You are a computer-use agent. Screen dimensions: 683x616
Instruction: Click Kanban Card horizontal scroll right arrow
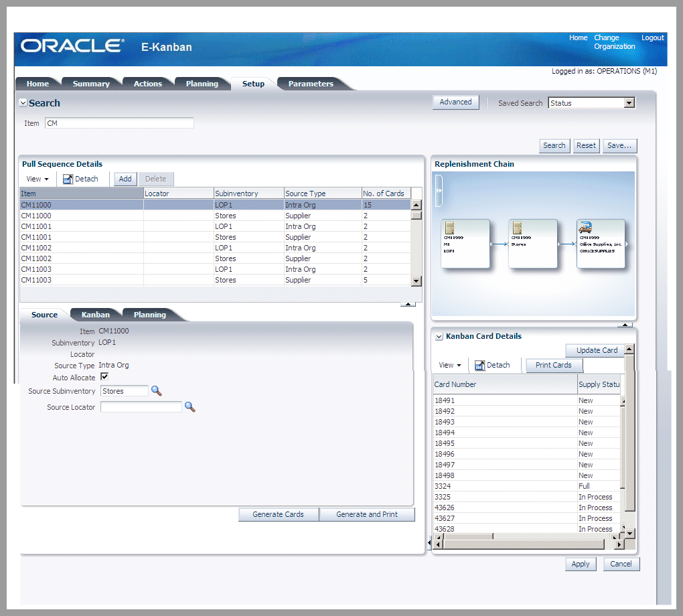[x=619, y=544]
